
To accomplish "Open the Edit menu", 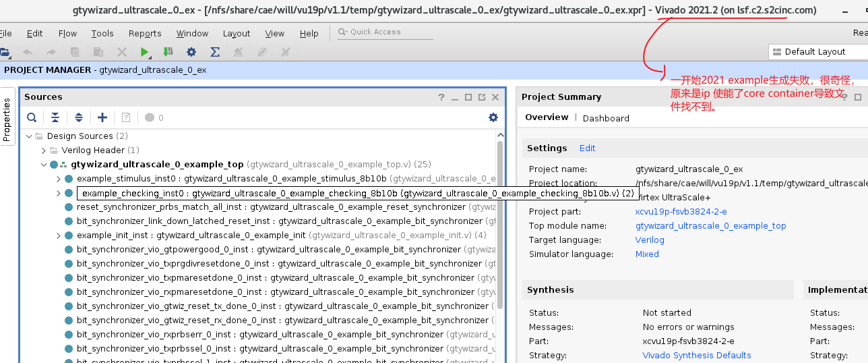I will [34, 33].
